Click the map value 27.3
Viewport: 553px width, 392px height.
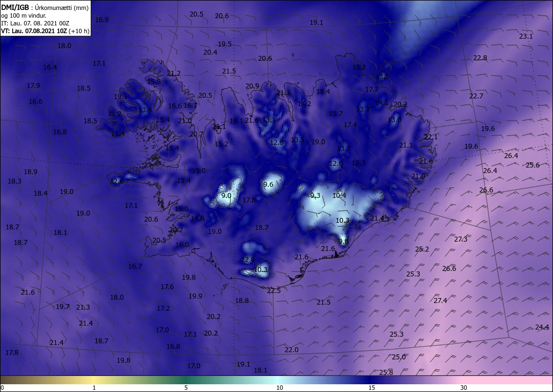click(x=461, y=239)
